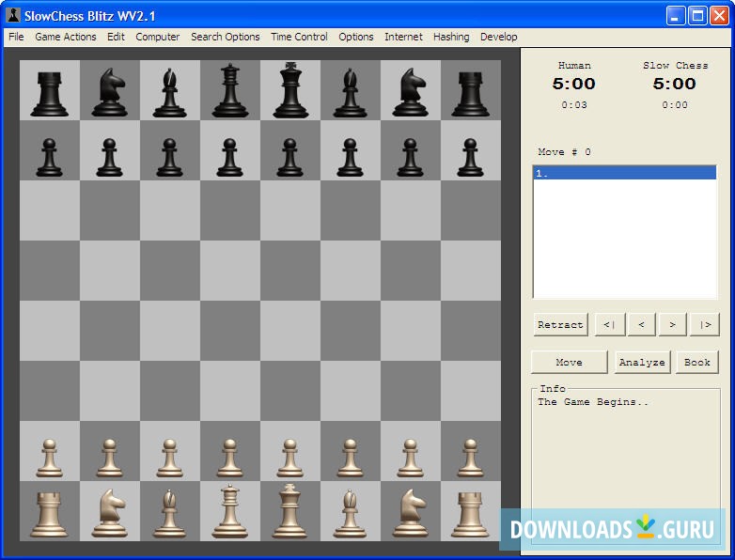735x560 pixels.
Task: Jump to last move with the |> button
Action: click(x=704, y=324)
